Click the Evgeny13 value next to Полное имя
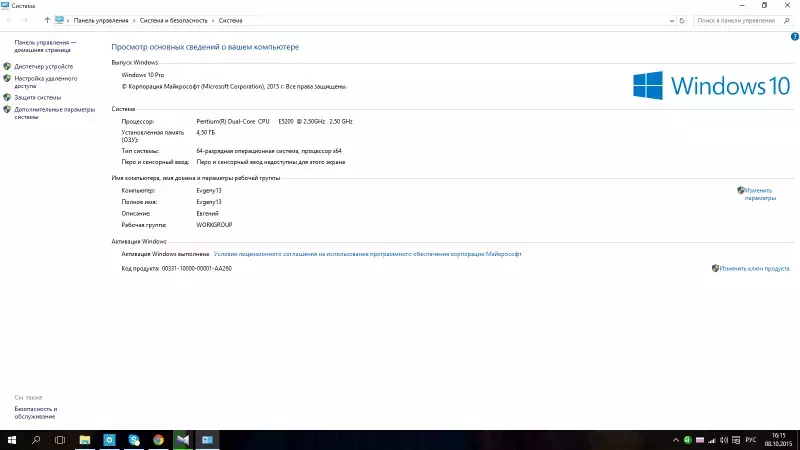The width and height of the screenshot is (800, 450). 209,202
